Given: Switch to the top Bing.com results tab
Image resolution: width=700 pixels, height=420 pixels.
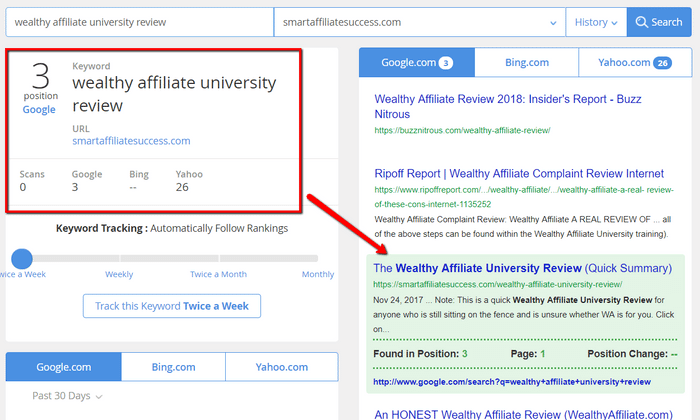Looking at the screenshot, I should (x=527, y=62).
